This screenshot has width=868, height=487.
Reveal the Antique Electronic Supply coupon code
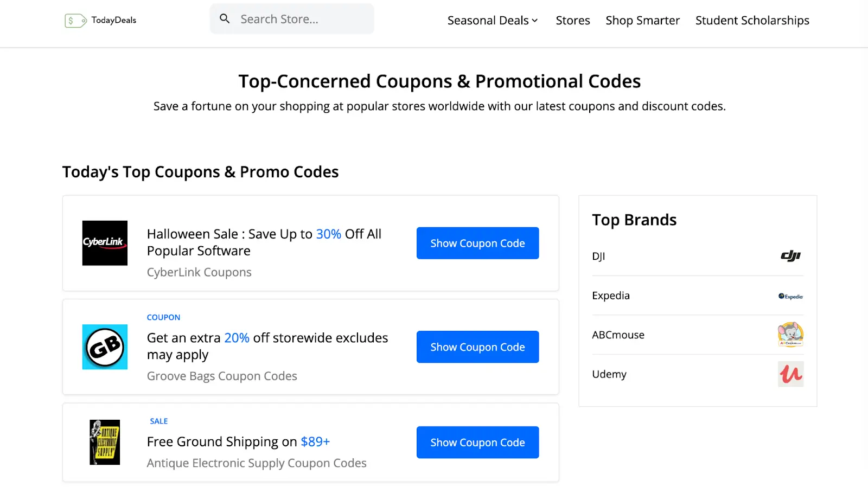tap(477, 442)
